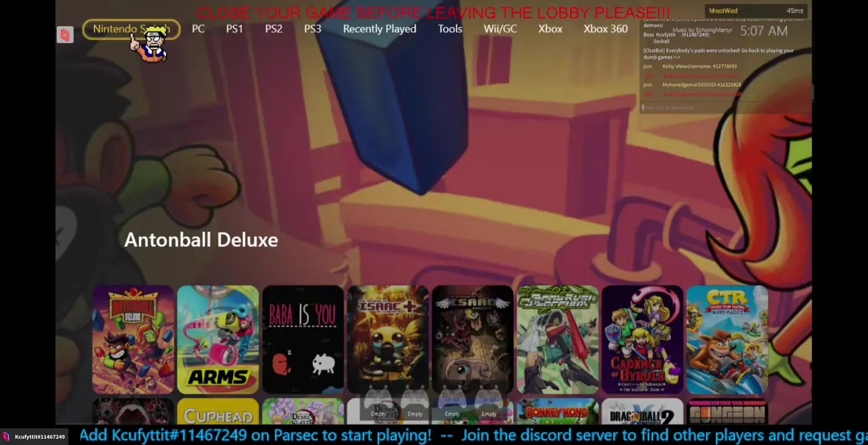Click the Antonball Deluxe title text
The width and height of the screenshot is (868, 445).
pos(201,240)
